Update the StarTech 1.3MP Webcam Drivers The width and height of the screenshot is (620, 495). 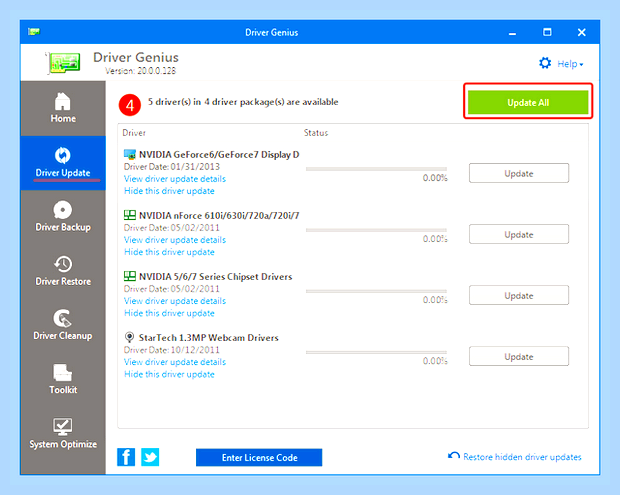click(x=519, y=356)
